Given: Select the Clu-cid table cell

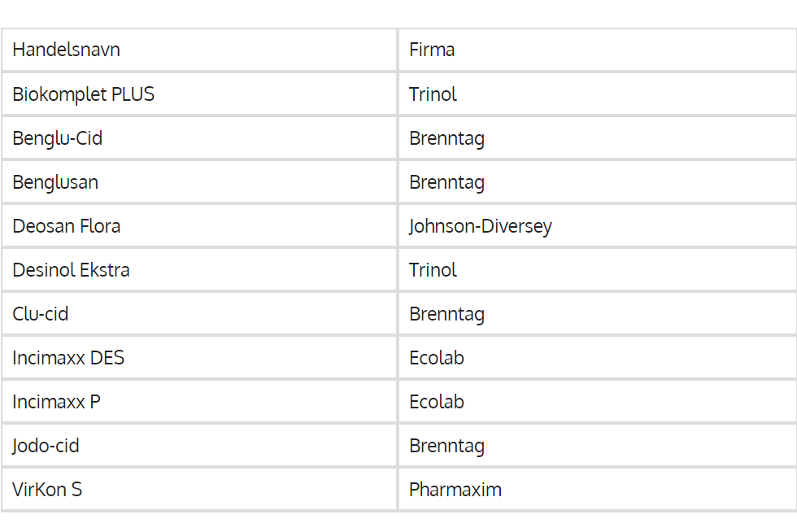Looking at the screenshot, I should (x=40, y=313).
